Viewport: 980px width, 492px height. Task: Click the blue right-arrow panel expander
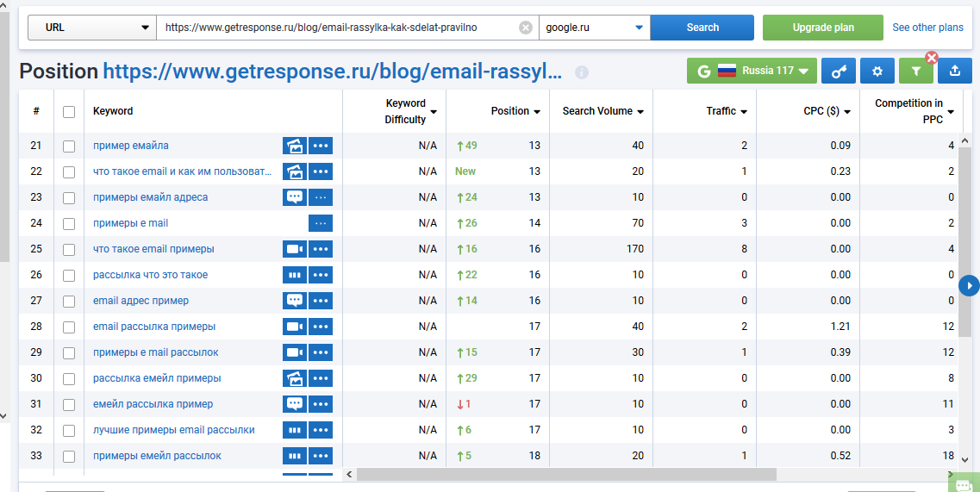click(x=969, y=286)
